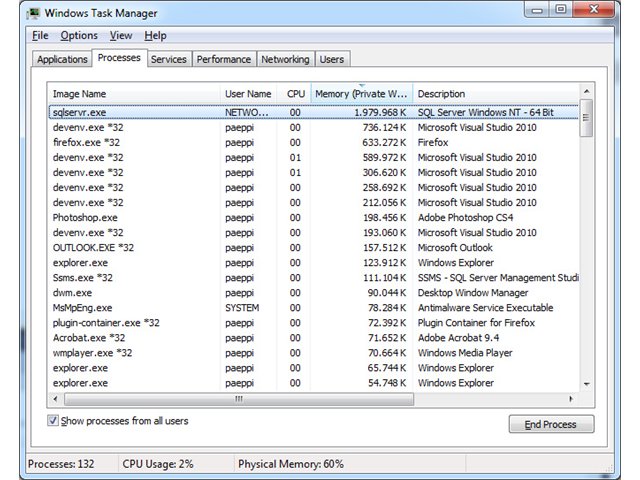Sort processes by CPU column header
This screenshot has width=640, height=480.
[x=295, y=94]
